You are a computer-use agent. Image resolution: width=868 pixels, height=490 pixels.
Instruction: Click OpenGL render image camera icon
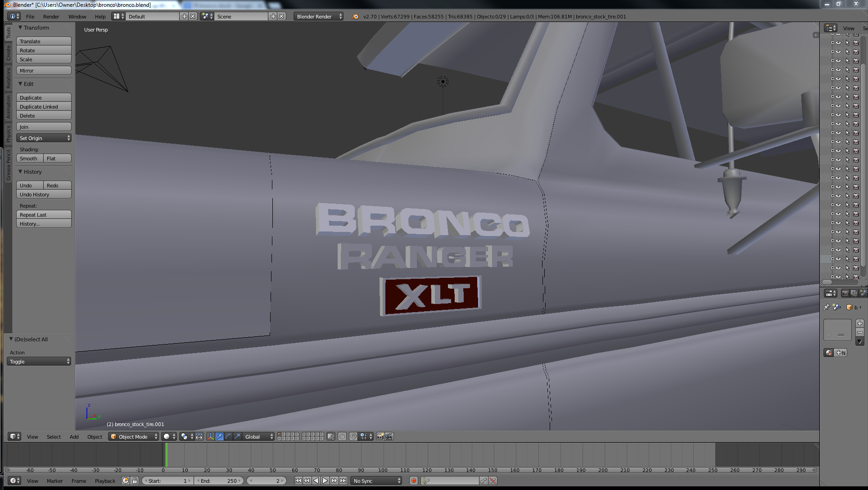click(380, 437)
